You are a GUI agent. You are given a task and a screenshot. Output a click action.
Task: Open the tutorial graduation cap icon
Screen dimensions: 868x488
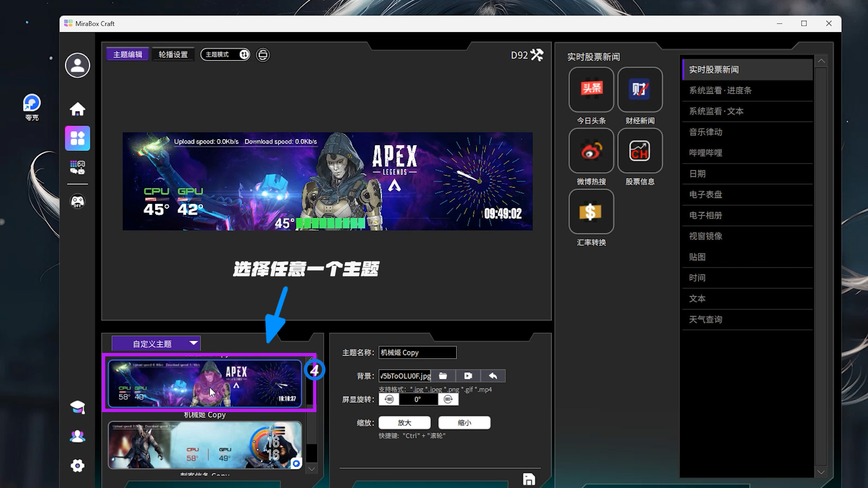(x=77, y=407)
